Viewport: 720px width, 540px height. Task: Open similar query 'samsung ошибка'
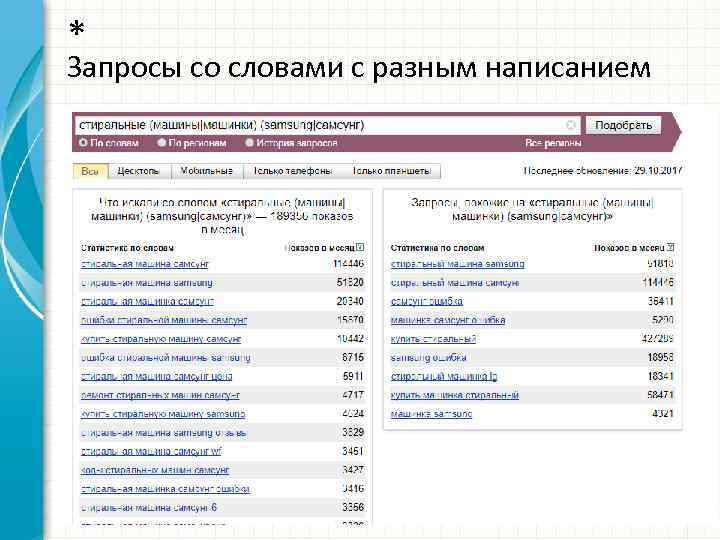[x=428, y=358]
